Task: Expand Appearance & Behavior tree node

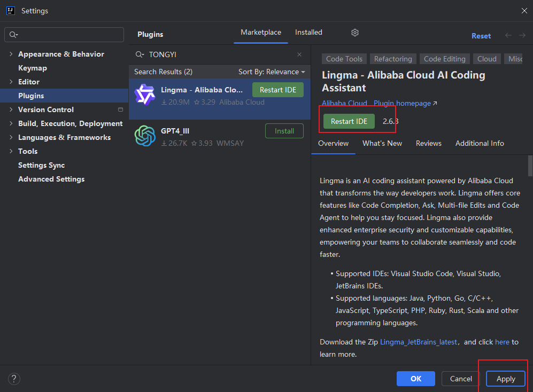Action: click(11, 54)
